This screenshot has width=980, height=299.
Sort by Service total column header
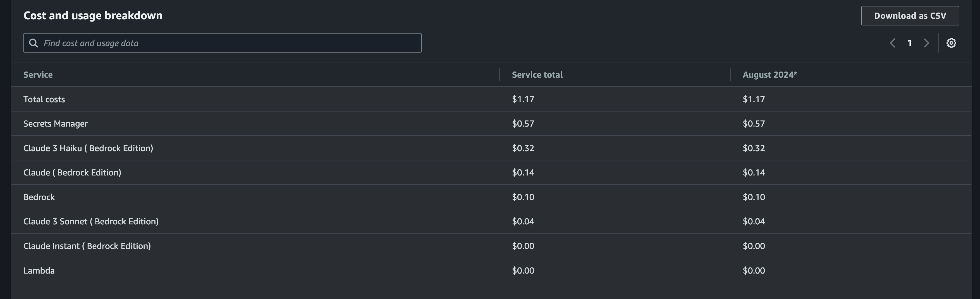coord(537,75)
